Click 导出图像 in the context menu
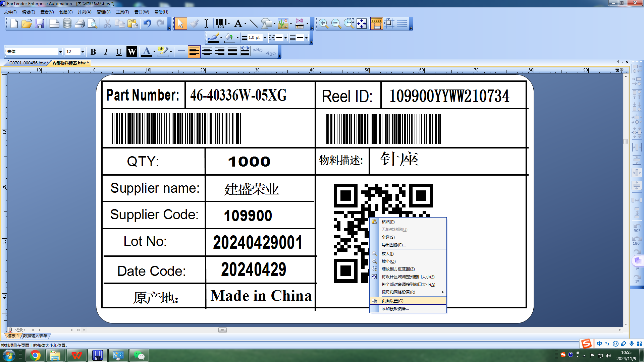The width and height of the screenshot is (644, 362). (393, 245)
